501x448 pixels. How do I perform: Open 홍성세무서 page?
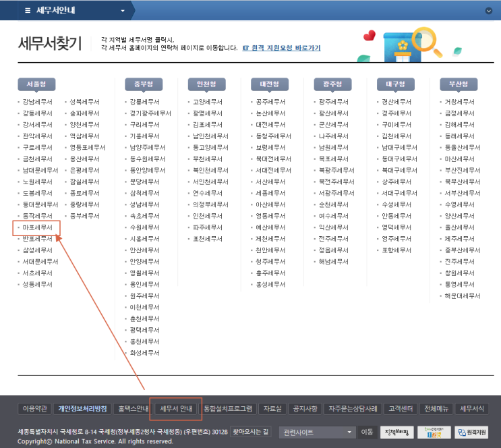click(270, 285)
